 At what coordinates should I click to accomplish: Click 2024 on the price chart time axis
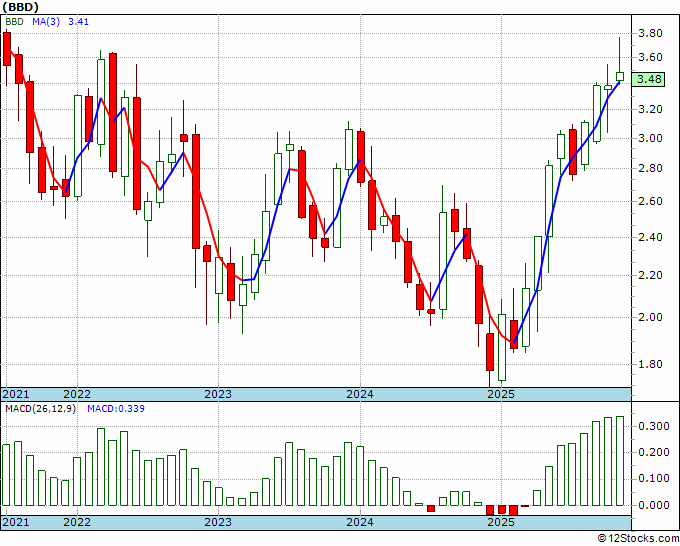click(x=360, y=394)
